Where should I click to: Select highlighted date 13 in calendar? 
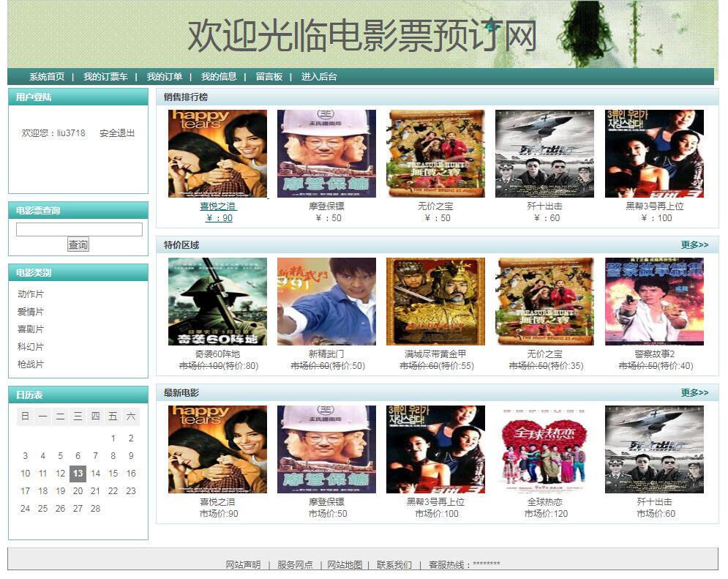(78, 474)
